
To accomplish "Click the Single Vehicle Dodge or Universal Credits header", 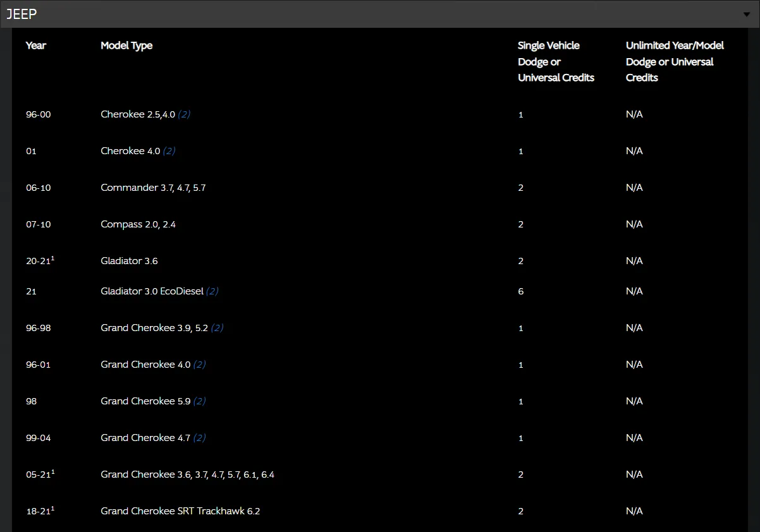I will pos(556,61).
